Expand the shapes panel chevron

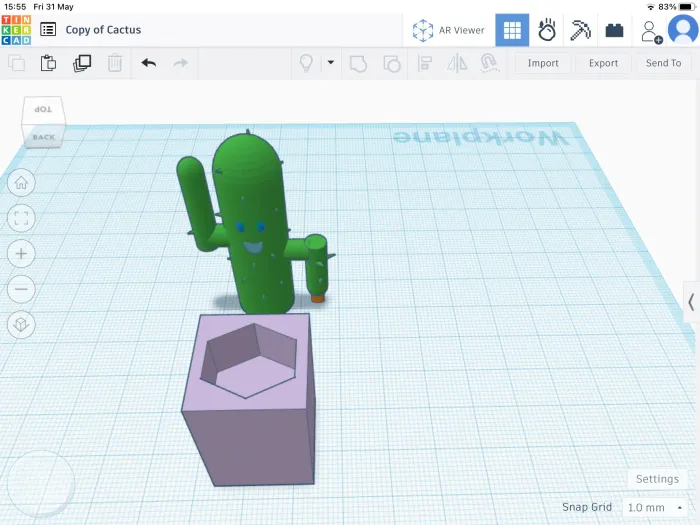(691, 302)
